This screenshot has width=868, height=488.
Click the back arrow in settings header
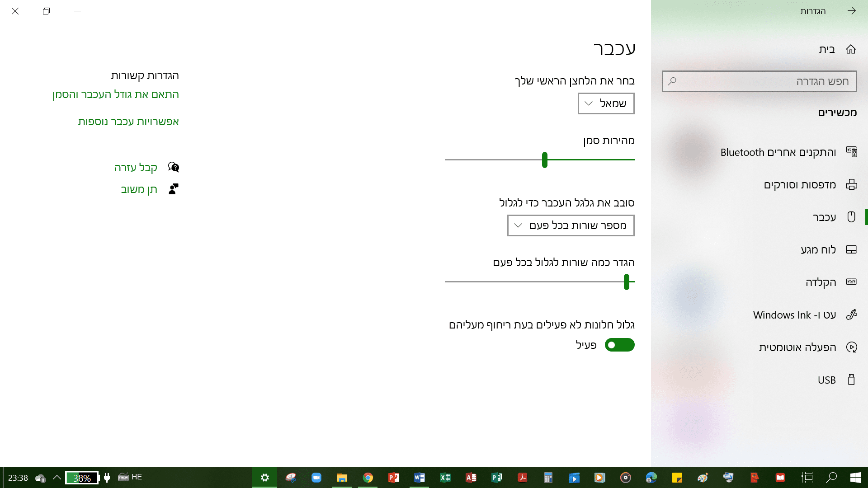[x=852, y=11]
